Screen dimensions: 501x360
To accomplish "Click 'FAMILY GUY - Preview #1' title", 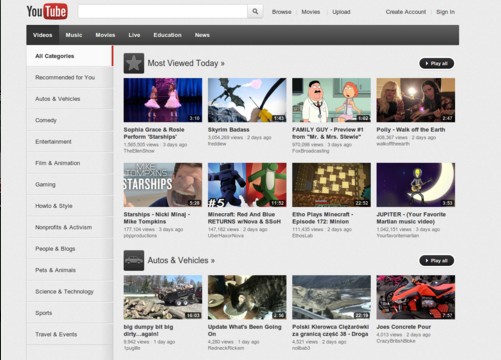I will coord(328,133).
